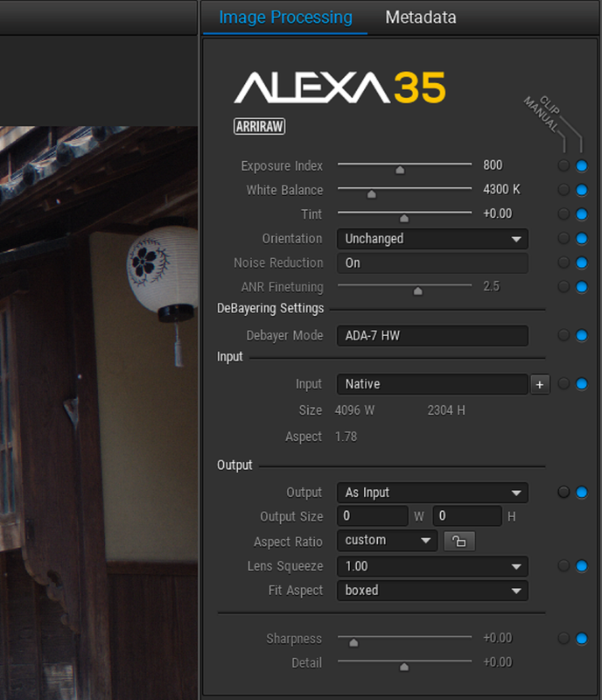602x700 pixels.
Task: Open the Metadata tab
Action: point(421,17)
